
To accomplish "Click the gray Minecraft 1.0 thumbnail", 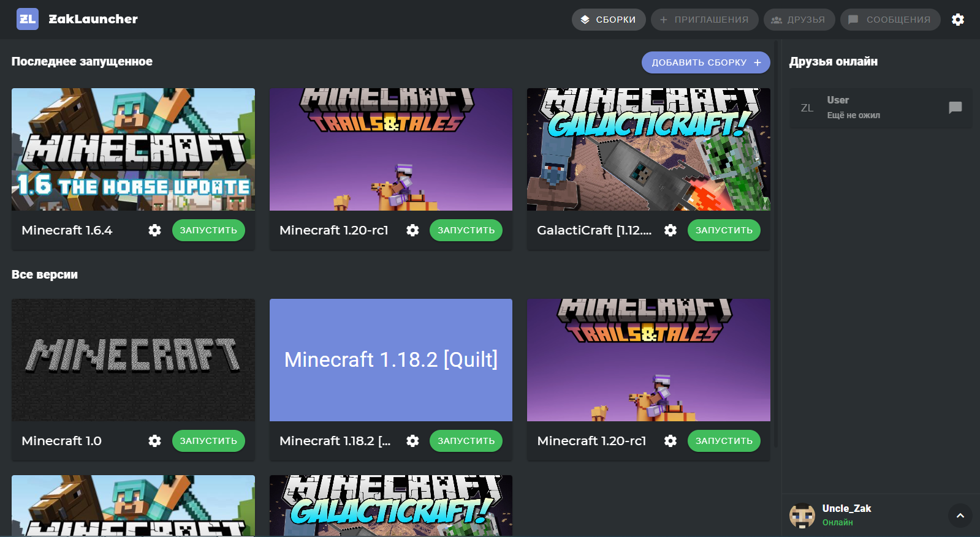I will tap(133, 360).
